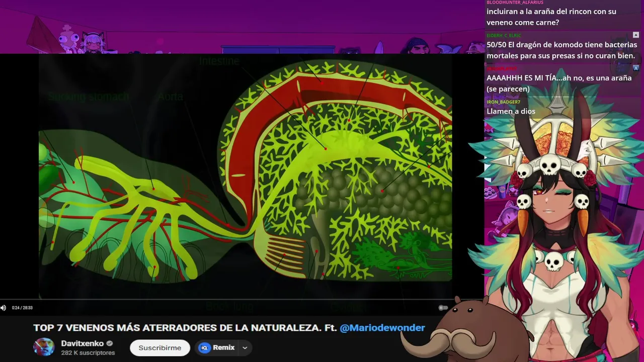Click the chat message 'Llamen a dios'

click(x=511, y=111)
